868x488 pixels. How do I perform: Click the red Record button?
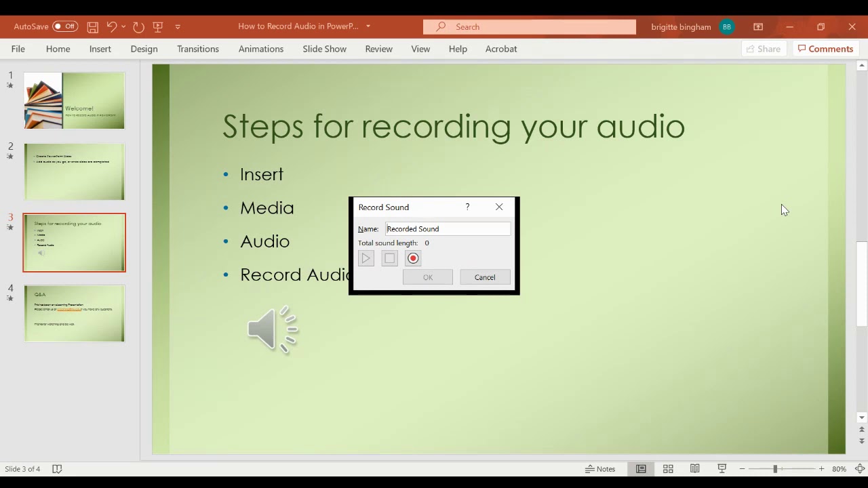click(x=413, y=258)
